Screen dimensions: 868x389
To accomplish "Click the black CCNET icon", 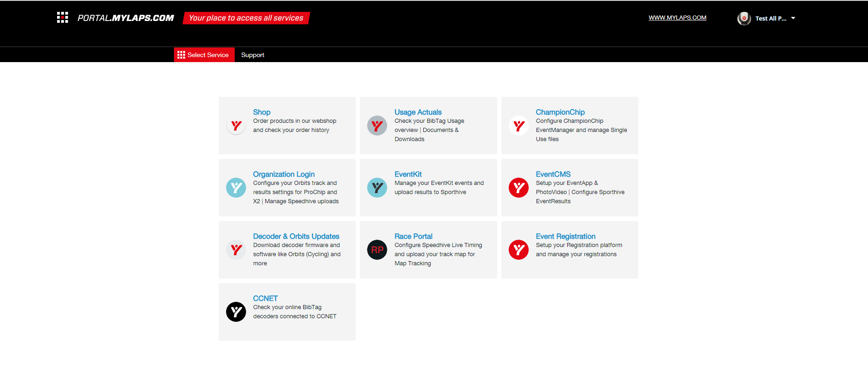I will 236,312.
